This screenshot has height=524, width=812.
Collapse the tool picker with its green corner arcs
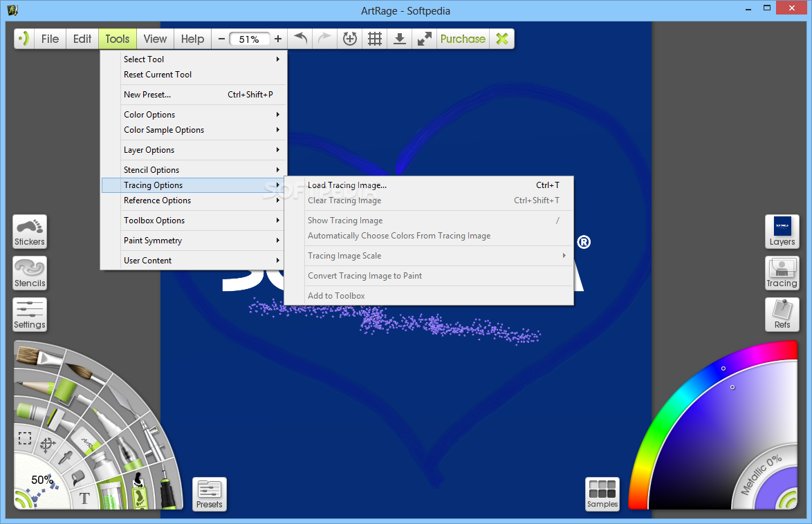pyautogui.click(x=24, y=499)
